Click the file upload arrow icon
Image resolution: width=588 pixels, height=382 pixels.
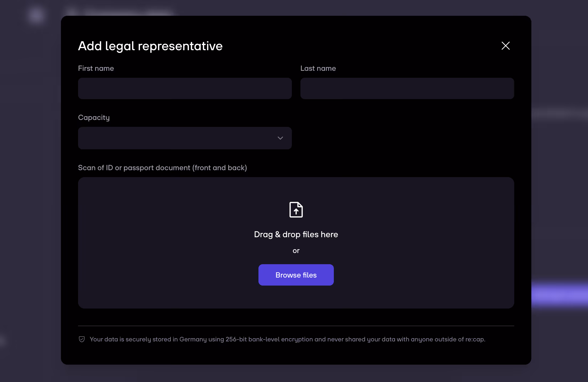pyautogui.click(x=296, y=210)
